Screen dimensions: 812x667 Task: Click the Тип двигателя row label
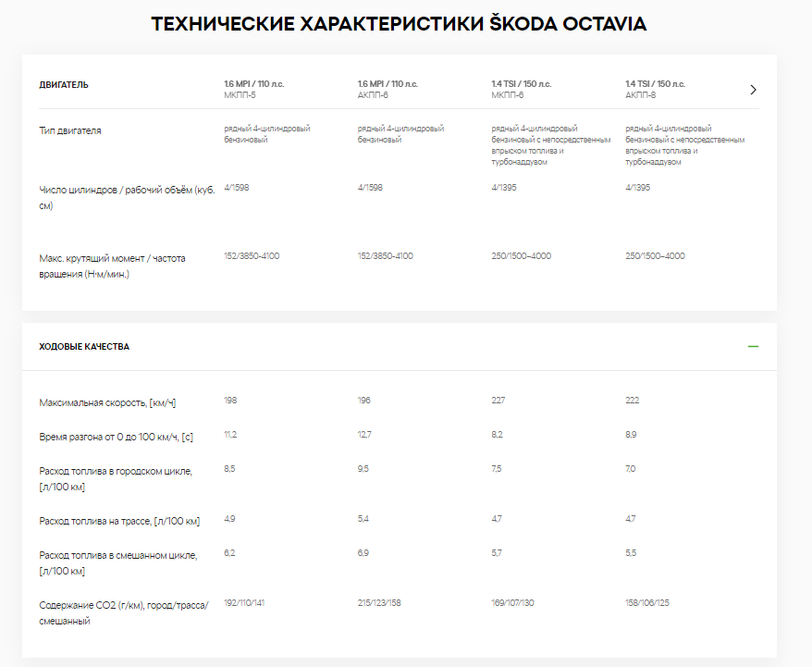point(70,130)
